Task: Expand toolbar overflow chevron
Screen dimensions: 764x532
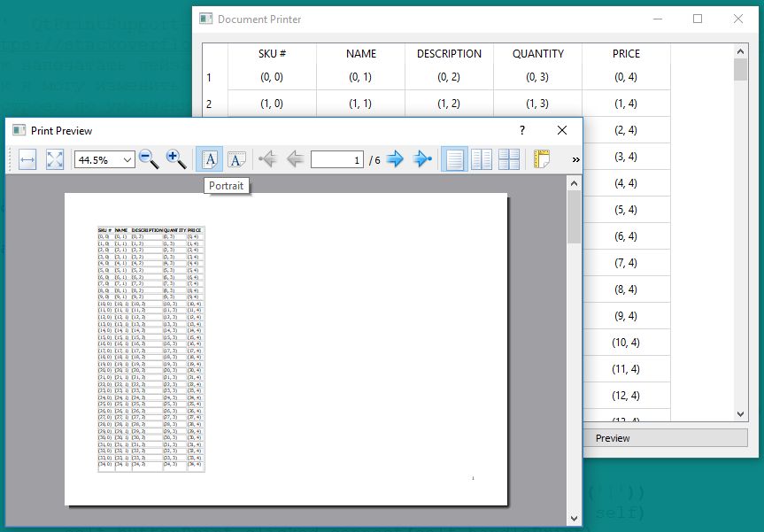Action: point(576,160)
